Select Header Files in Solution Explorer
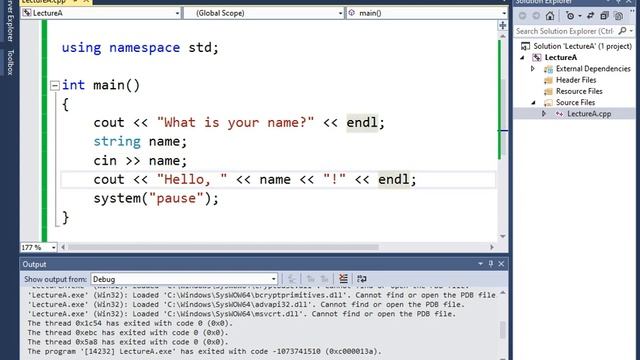The image size is (640, 360). [576, 80]
